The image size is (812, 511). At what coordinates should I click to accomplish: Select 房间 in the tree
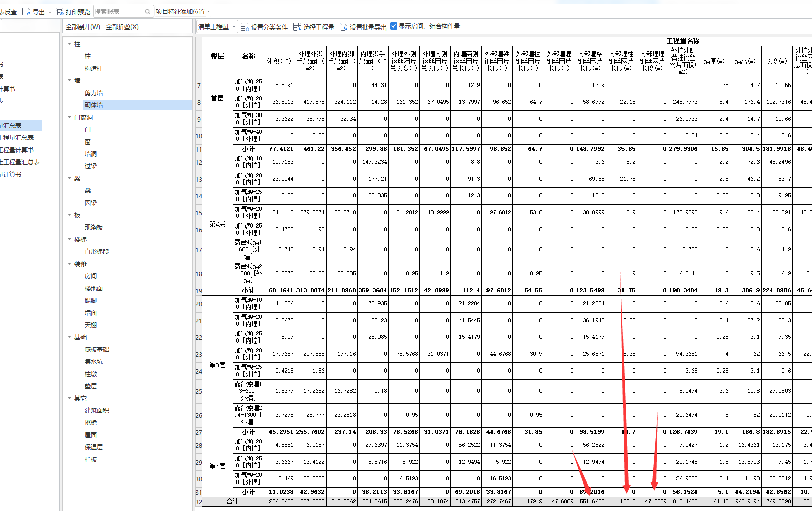91,276
